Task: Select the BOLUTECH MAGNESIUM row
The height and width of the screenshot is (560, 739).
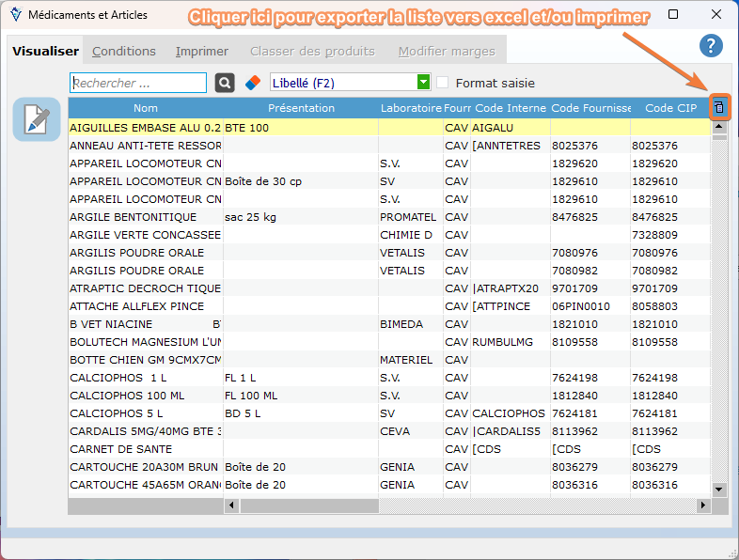Action: coord(389,342)
